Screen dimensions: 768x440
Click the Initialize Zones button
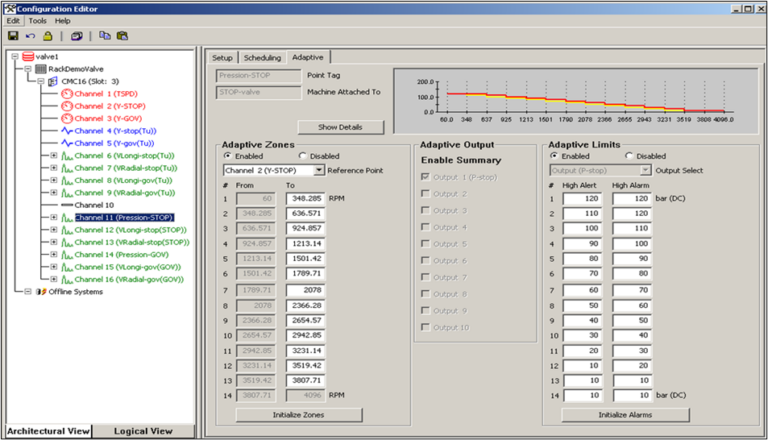click(299, 414)
